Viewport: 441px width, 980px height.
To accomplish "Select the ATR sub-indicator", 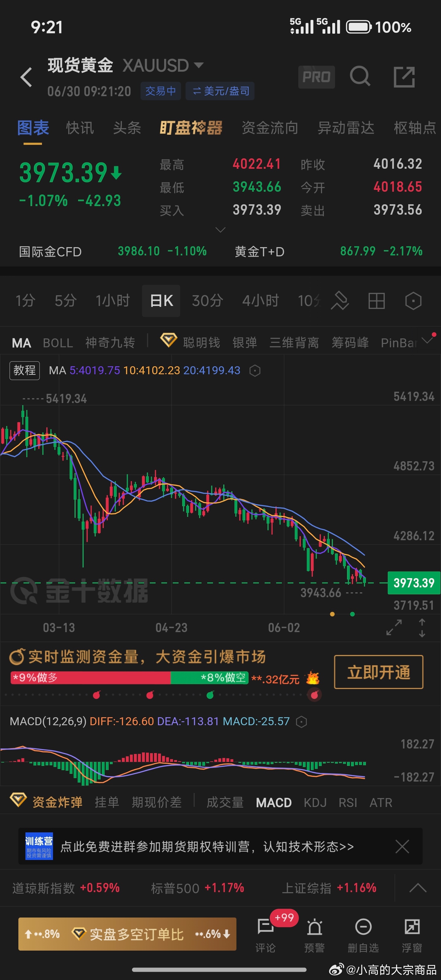I will 380,803.
